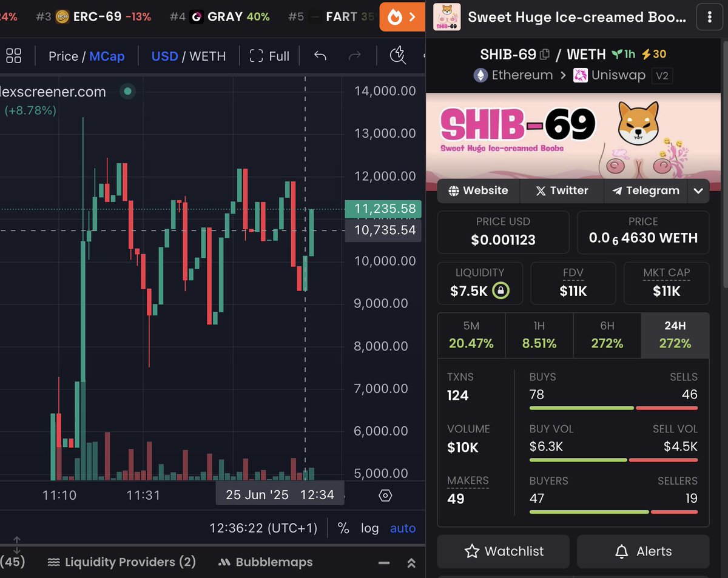
Task: Click the chart axis settings hexagon icon
Action: pyautogui.click(x=385, y=496)
